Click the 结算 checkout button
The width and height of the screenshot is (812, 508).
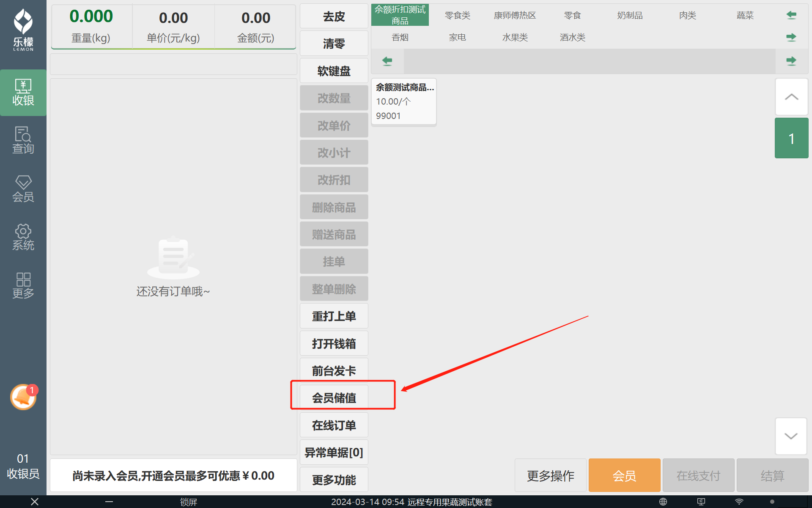click(x=773, y=475)
